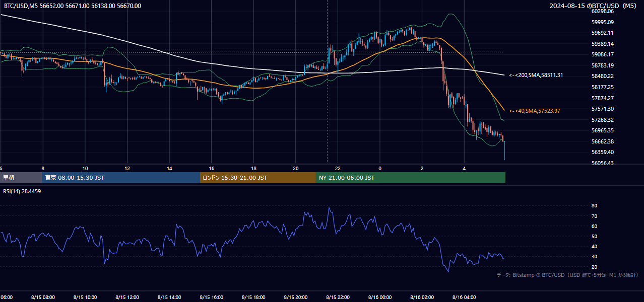
Task: Click hour label 16 under price chart
Action: (x=212, y=169)
